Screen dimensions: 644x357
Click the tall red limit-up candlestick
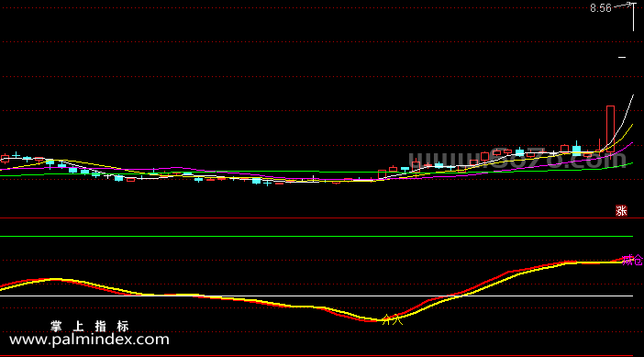coord(610,128)
